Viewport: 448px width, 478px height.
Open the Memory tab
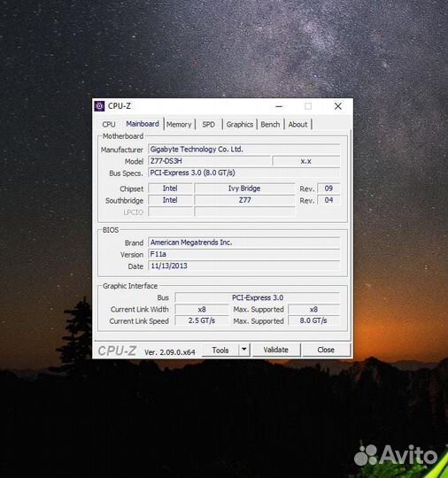pyautogui.click(x=179, y=125)
